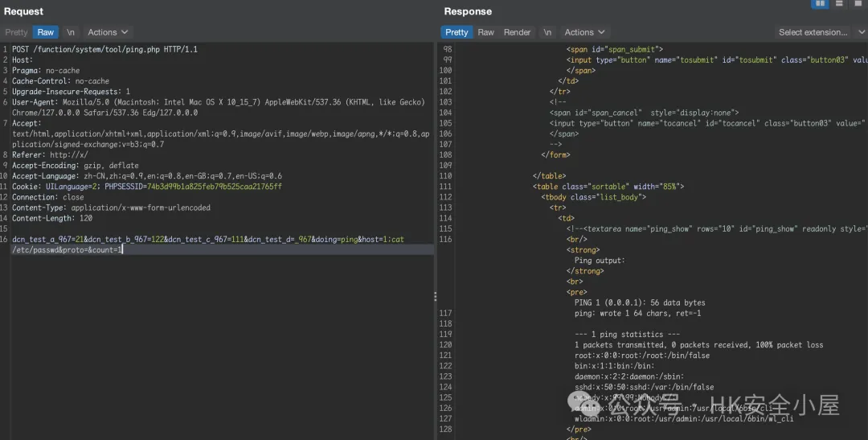Screen dimensions: 868x440
Task: Switch to top-bottom stacked layout icon
Action: pos(839,4)
